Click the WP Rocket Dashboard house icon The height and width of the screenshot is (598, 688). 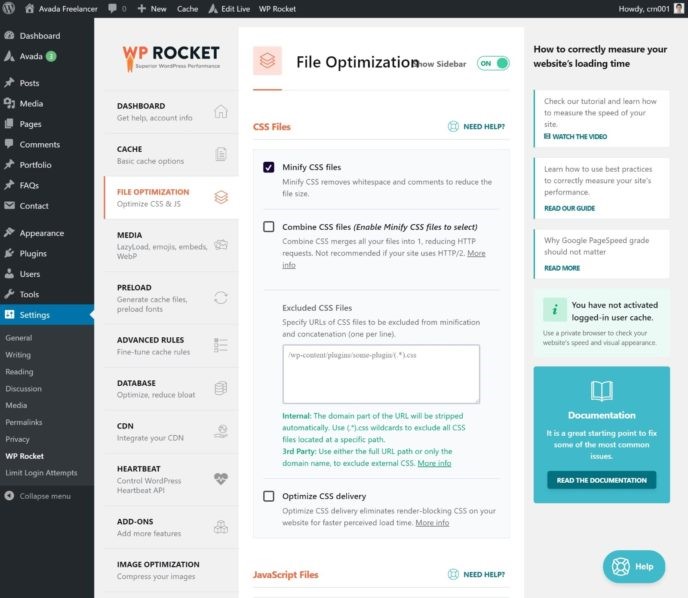[x=221, y=111]
